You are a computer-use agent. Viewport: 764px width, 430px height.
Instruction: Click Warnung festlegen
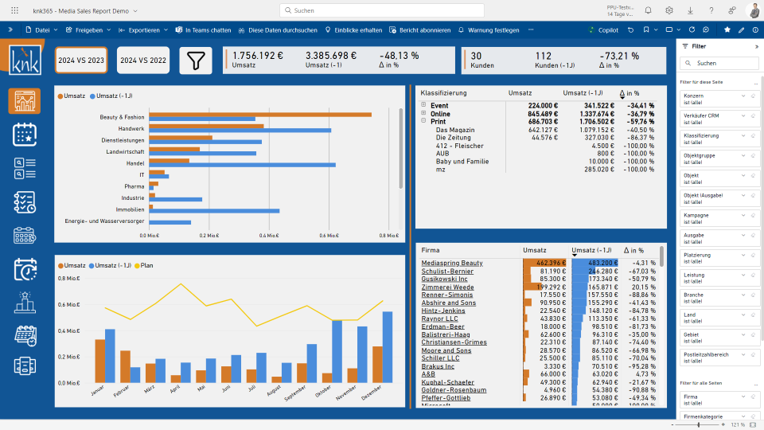click(x=489, y=30)
